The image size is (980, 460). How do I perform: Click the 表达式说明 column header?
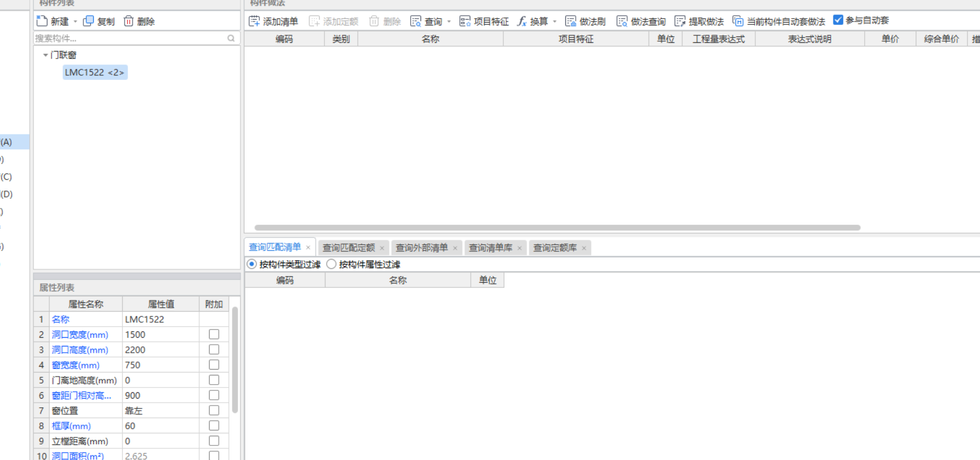click(810, 39)
